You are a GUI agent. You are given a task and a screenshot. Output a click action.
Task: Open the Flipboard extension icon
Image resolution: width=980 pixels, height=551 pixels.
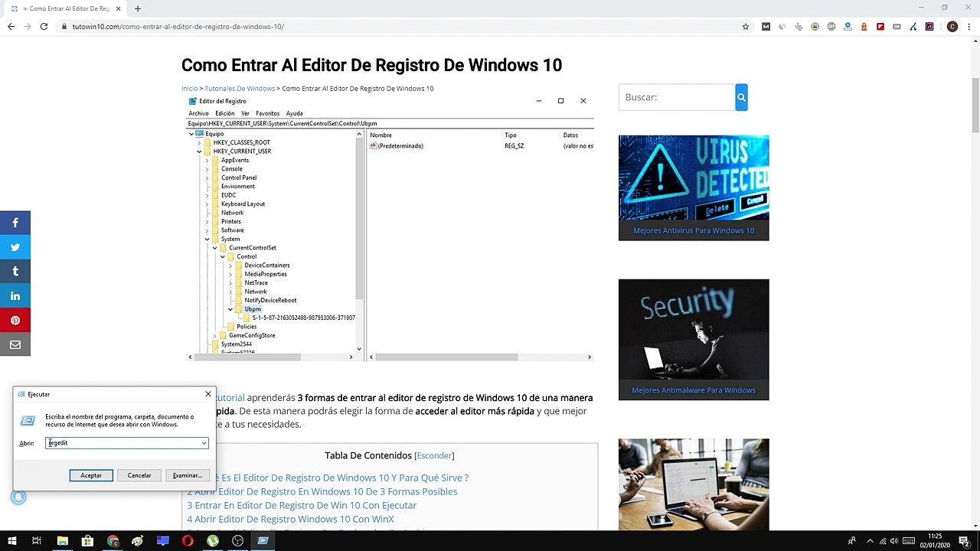coord(880,27)
